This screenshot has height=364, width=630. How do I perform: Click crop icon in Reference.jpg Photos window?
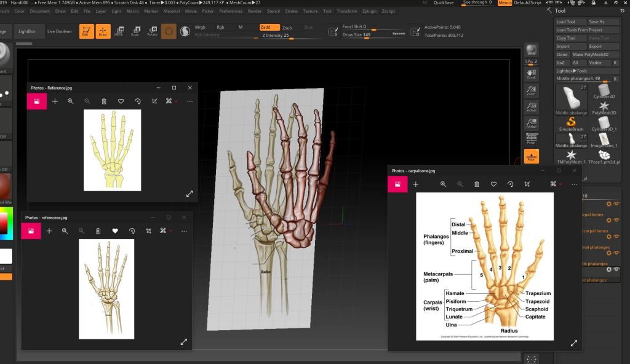154,101
